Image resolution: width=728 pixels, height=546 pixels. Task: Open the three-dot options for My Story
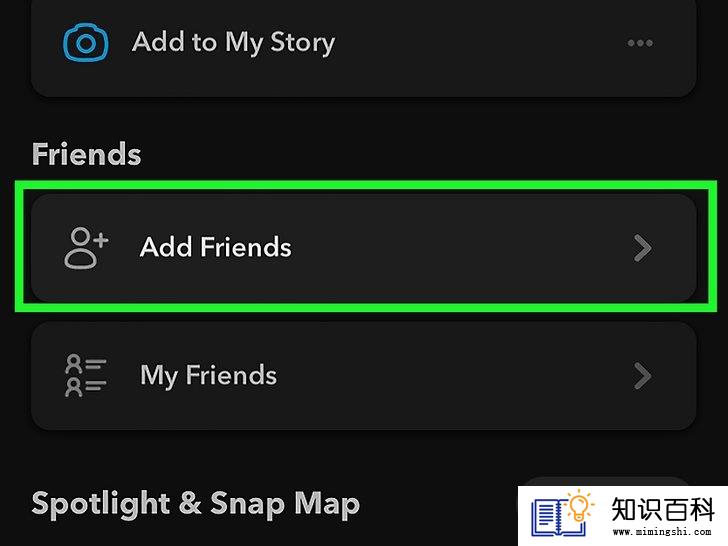tap(640, 43)
